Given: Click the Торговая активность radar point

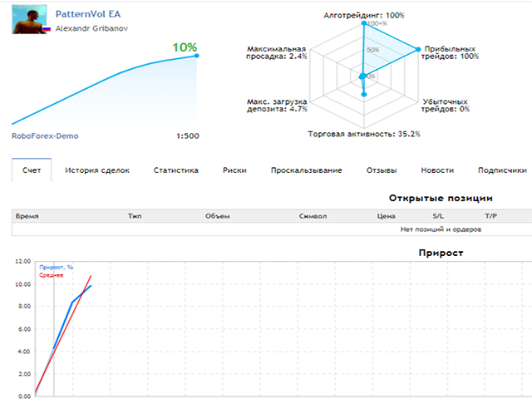Looking at the screenshot, I should tap(364, 96).
